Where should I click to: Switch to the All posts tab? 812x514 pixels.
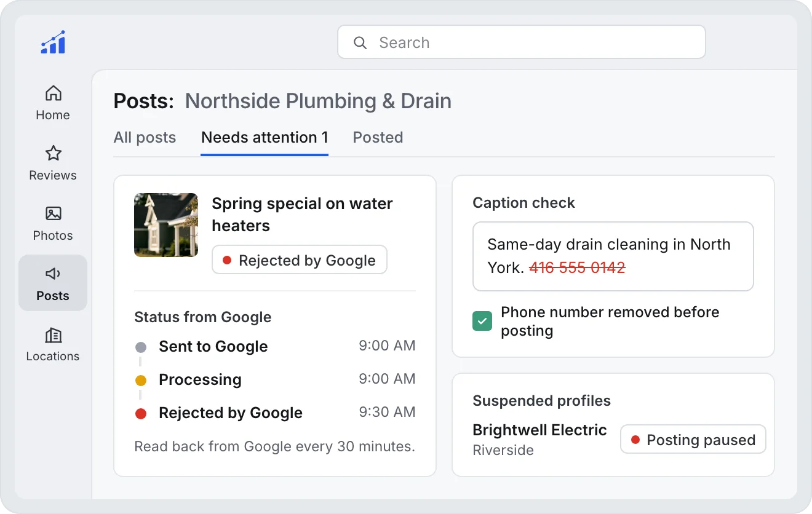click(x=145, y=137)
